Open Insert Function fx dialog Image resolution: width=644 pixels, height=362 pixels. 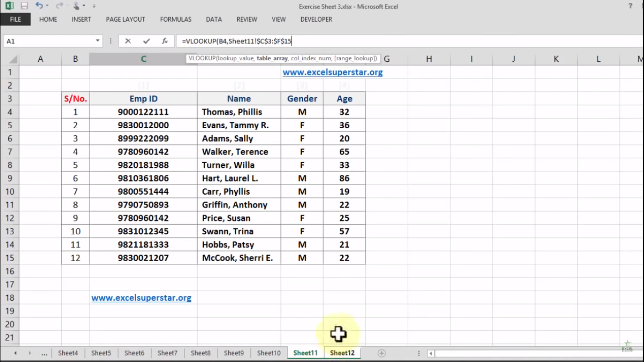point(165,41)
